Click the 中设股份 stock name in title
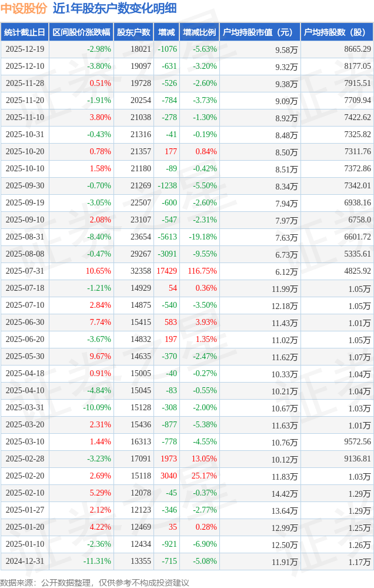 pyautogui.click(x=24, y=9)
